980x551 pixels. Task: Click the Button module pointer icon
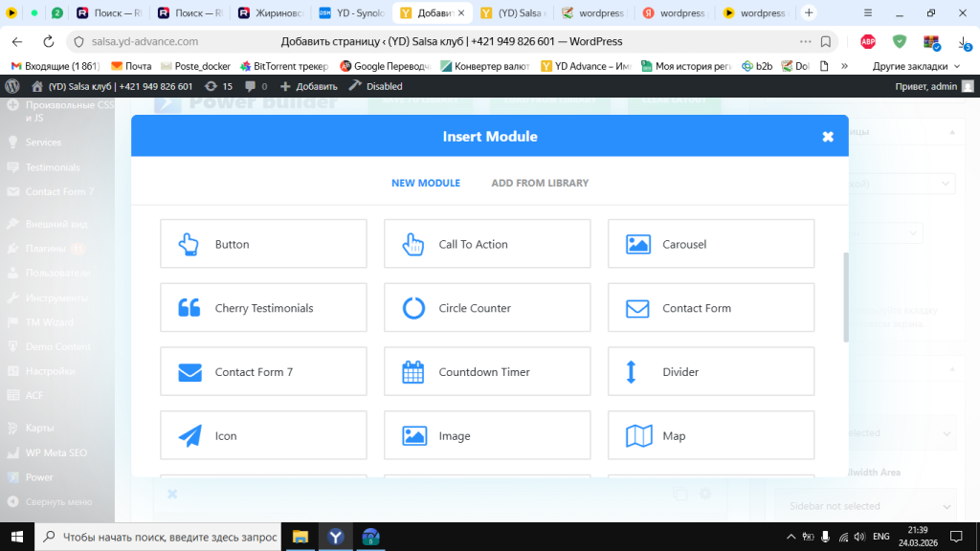click(189, 244)
